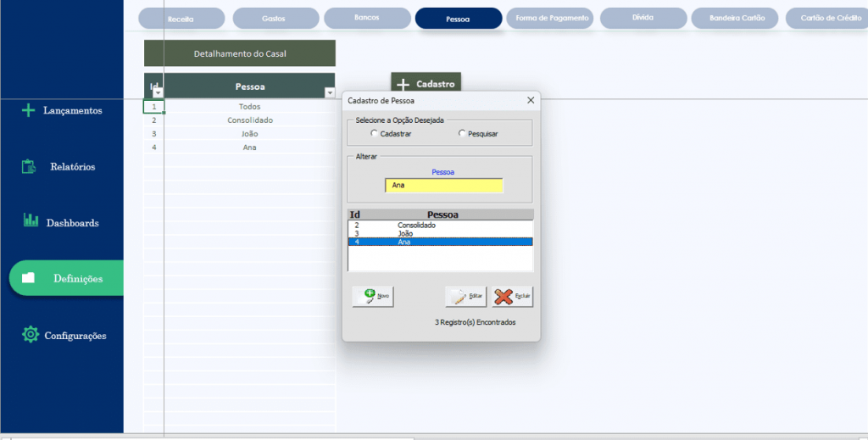The image size is (868, 440).
Task: Click the Novo button in dialog
Action: (373, 297)
